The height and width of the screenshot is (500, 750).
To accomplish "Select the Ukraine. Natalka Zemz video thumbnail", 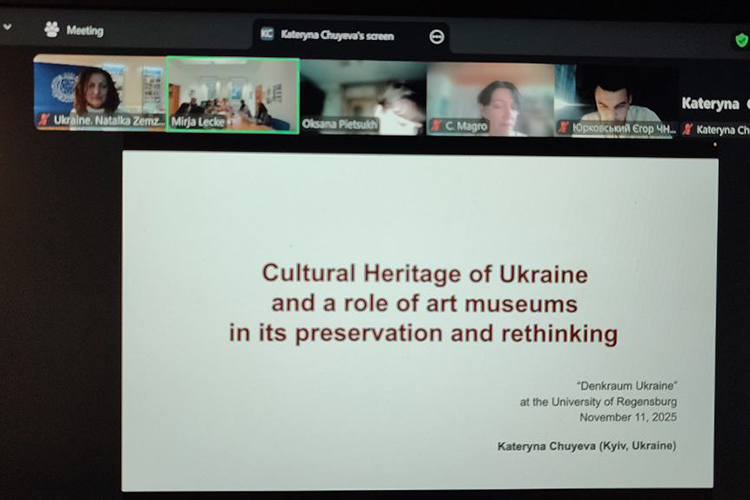I will [x=98, y=90].
